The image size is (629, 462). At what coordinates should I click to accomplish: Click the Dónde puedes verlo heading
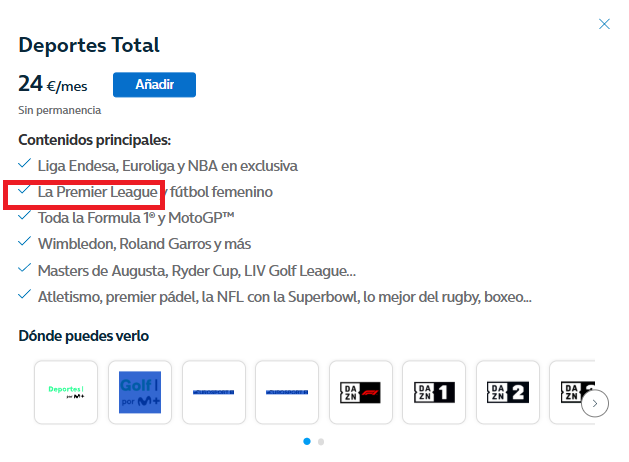pyautogui.click(x=84, y=336)
